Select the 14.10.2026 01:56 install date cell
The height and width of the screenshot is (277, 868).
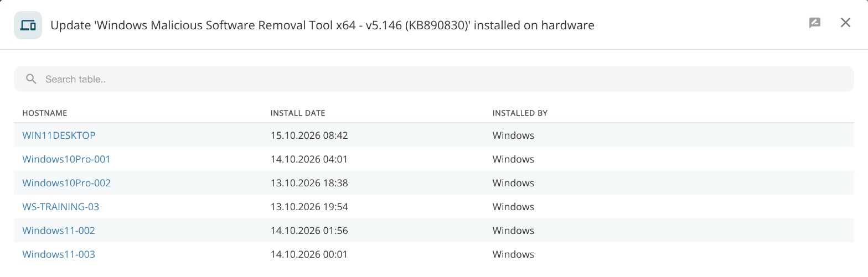pyautogui.click(x=309, y=231)
